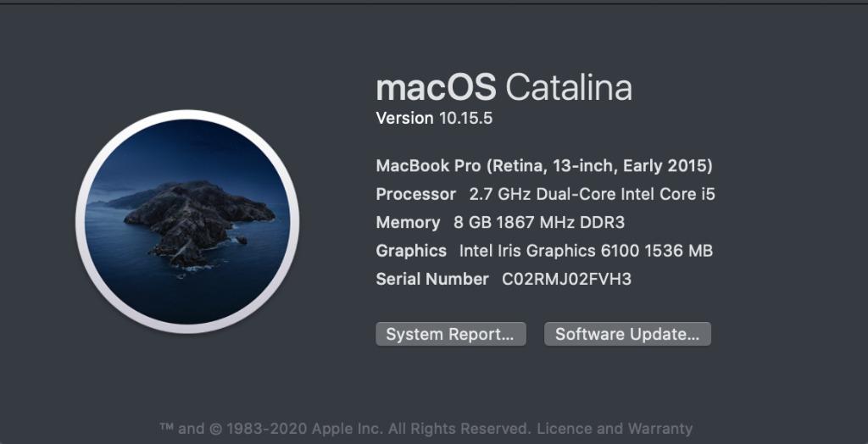This screenshot has width=868, height=444.
Task: Click the Version 10.15.5 text
Action: [434, 118]
